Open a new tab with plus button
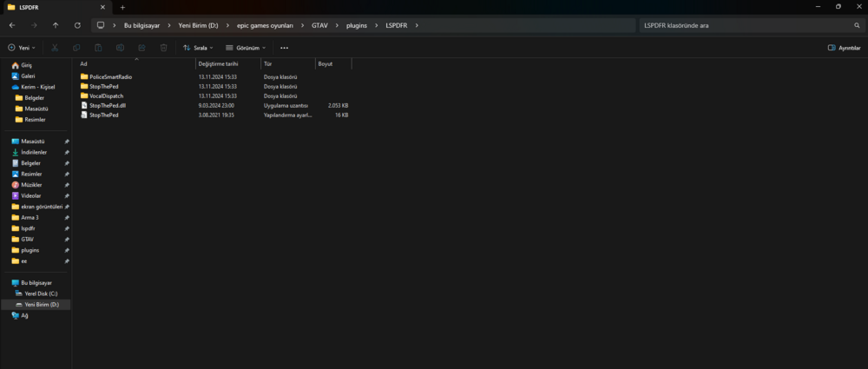Image resolution: width=868 pixels, height=369 pixels. pos(123,7)
